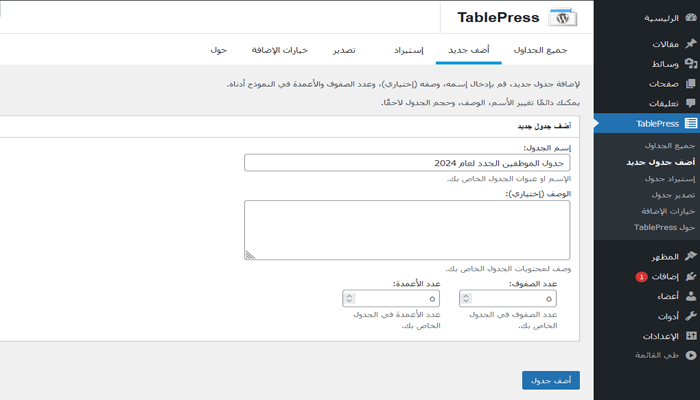Click the إسم الجدول field label
Screen dimensions: 700x400
point(547,148)
